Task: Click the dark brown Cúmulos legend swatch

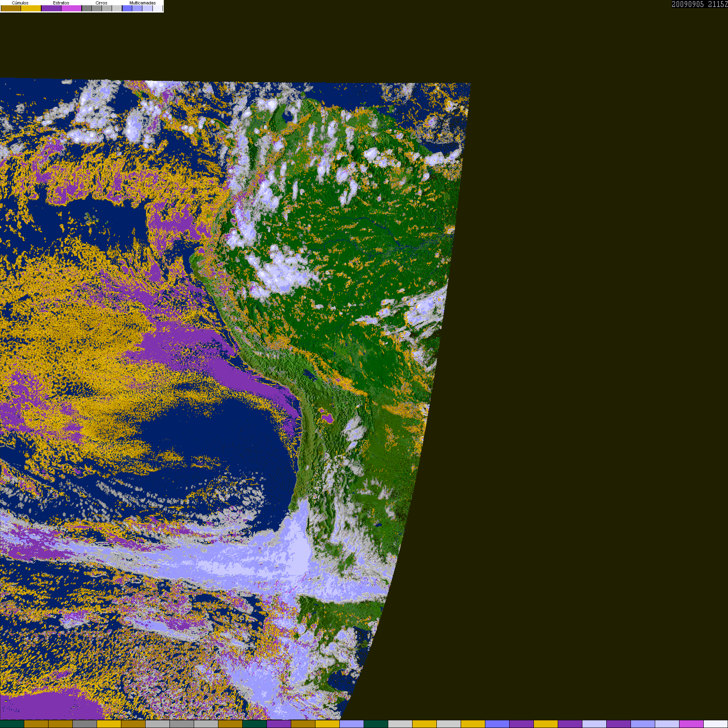Action: [x=11, y=8]
